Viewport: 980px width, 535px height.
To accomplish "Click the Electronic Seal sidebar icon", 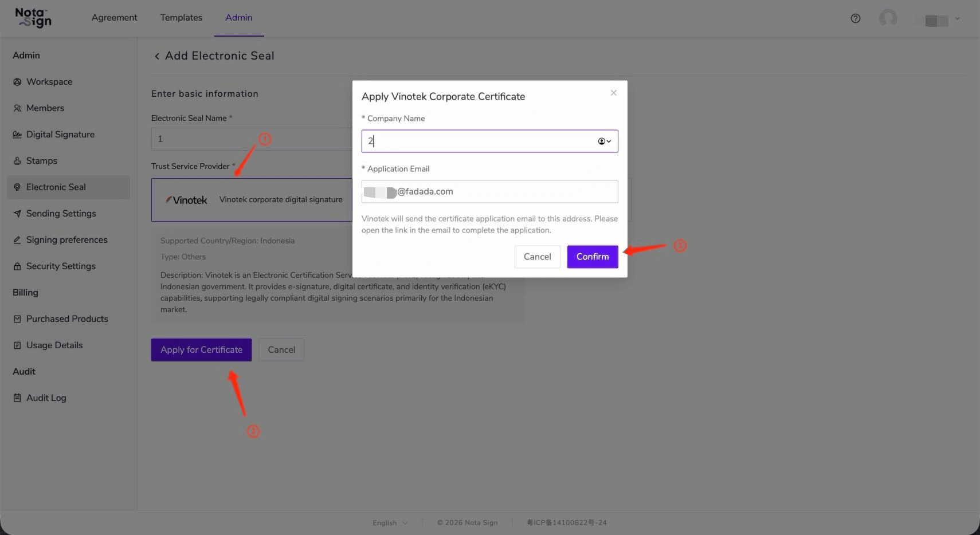I will (x=17, y=187).
